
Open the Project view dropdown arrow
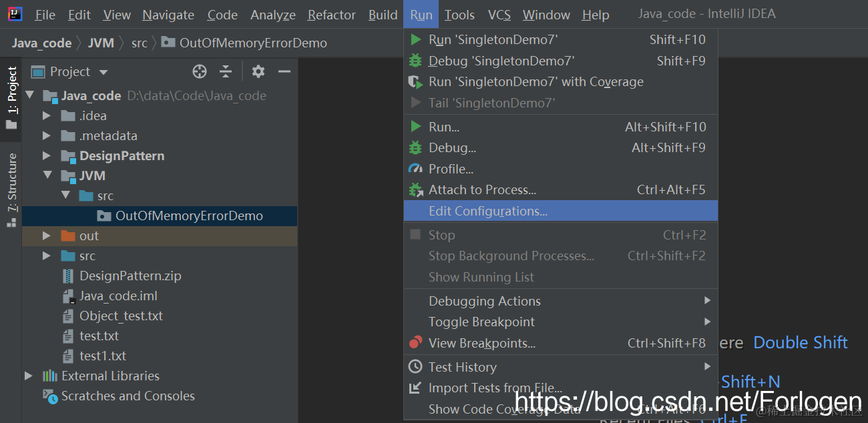point(103,72)
